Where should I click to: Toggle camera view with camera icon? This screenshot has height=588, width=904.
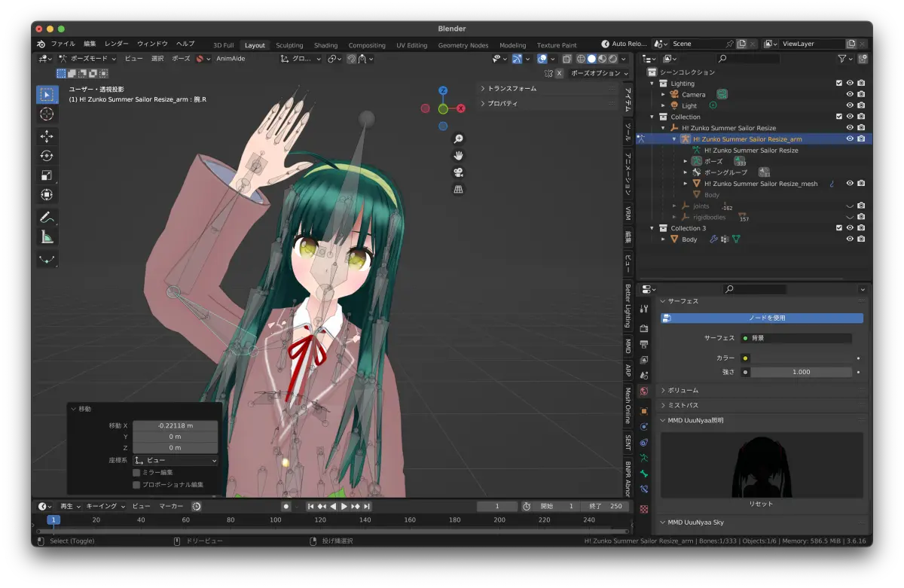(458, 172)
